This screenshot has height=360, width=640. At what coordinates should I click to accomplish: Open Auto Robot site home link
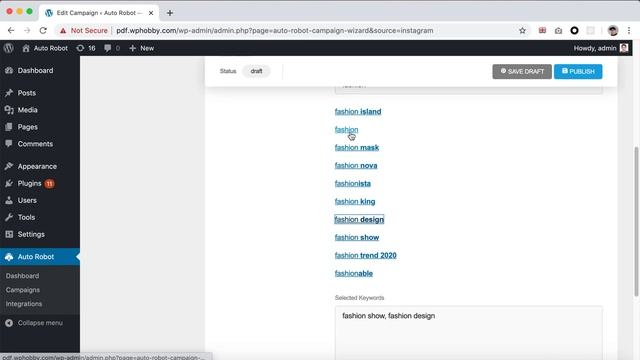click(45, 48)
